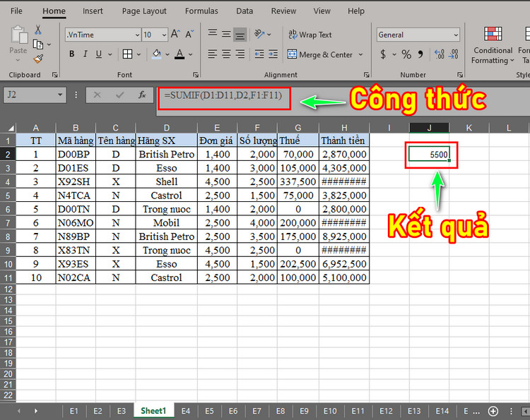Click the Decrease Indent icon

click(259, 54)
